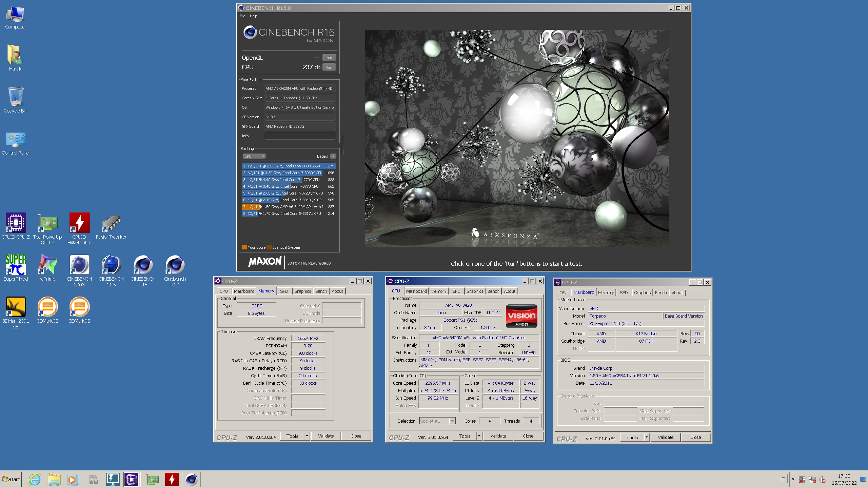Open the File menu in Cinebench
The image size is (868, 488).
tap(242, 16)
